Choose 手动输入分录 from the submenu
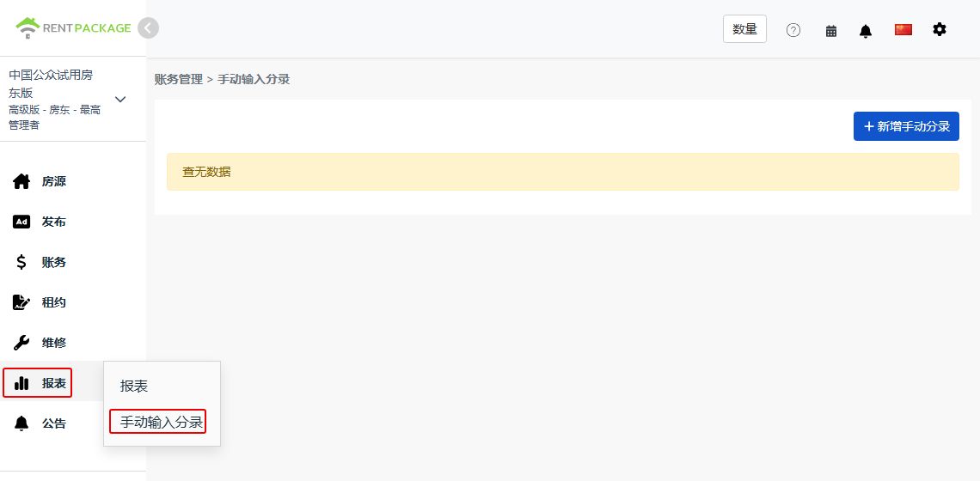Screen dimensions: 980x481 pyautogui.click(x=162, y=423)
